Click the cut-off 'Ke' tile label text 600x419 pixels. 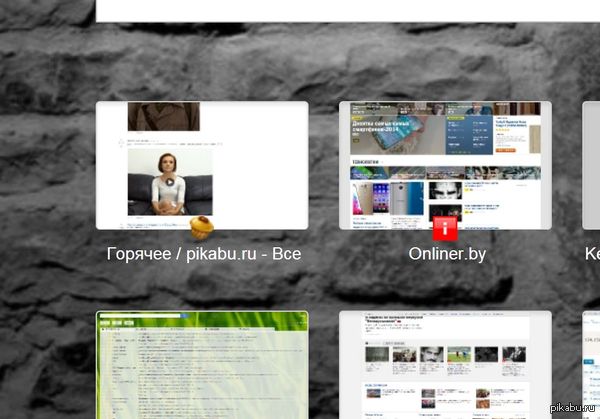click(591, 254)
